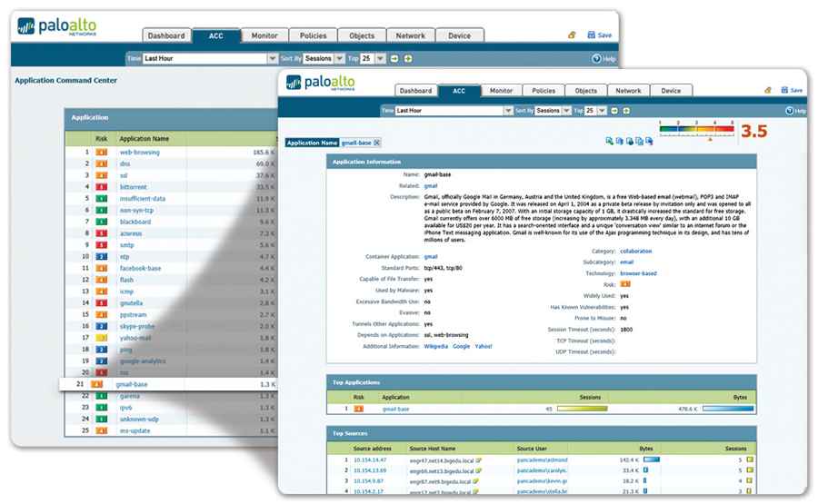This screenshot has width=818, height=504.
Task: Click the green plus icon in back window toolbar
Action: (408, 58)
